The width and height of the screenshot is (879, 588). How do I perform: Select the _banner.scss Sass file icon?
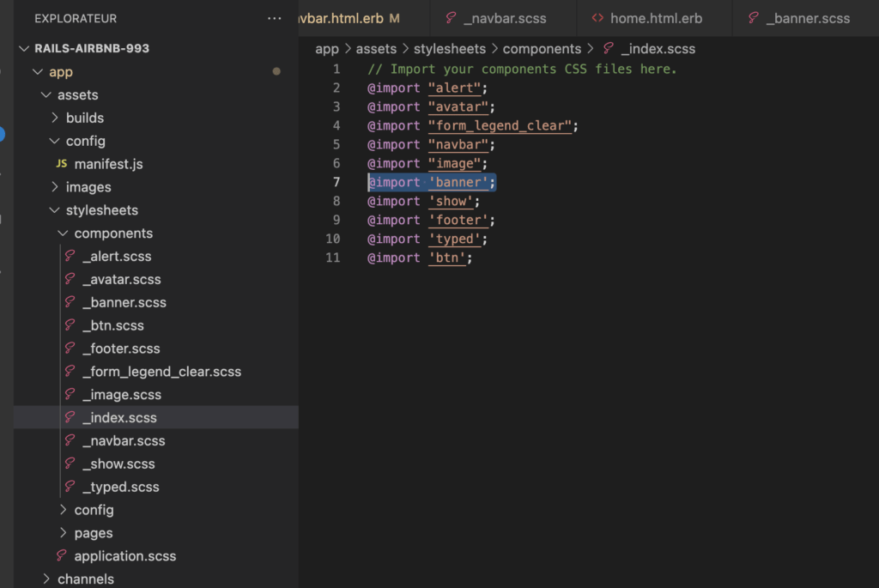pos(70,302)
